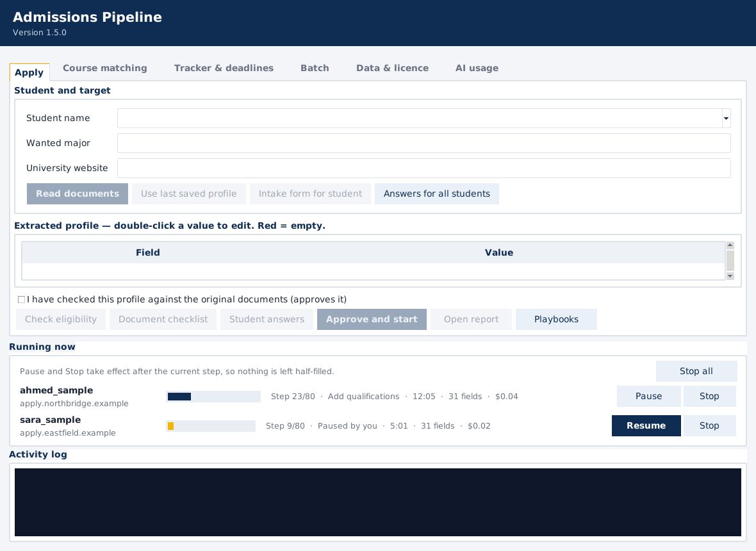
Task: Stop the sara_sample run
Action: 709,425
